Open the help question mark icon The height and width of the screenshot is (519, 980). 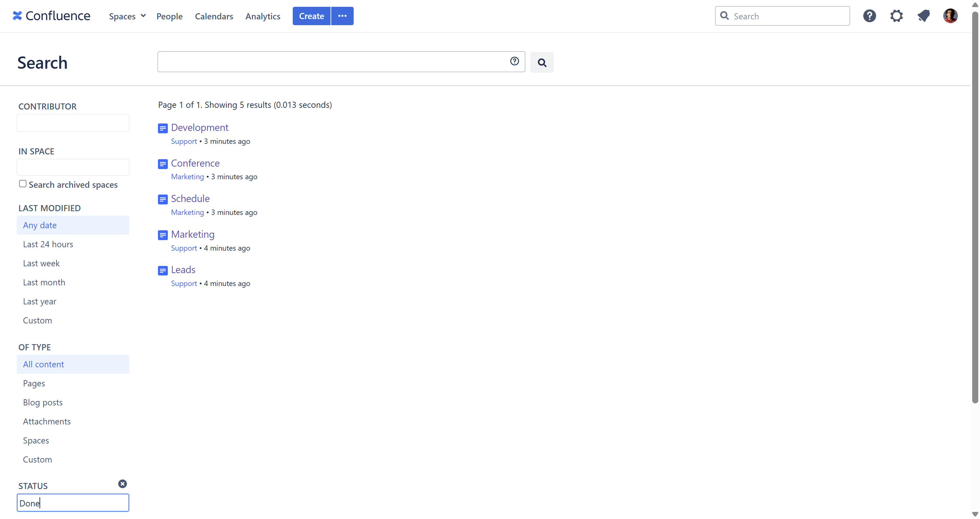tap(869, 16)
